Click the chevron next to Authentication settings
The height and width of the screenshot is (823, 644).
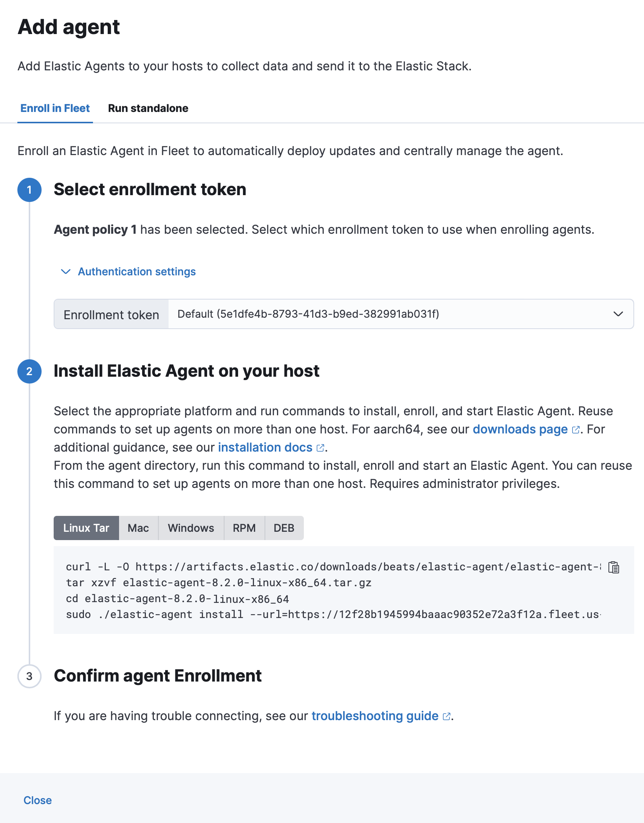point(65,272)
